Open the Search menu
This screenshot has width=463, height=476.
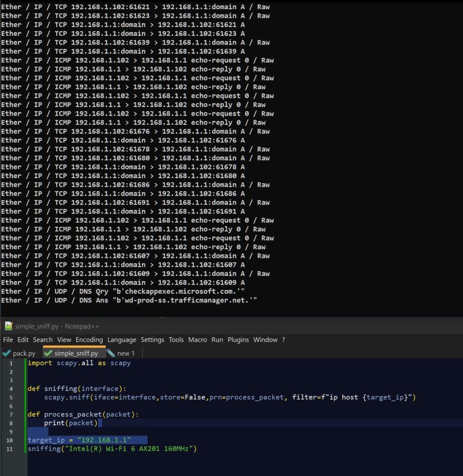(42, 340)
